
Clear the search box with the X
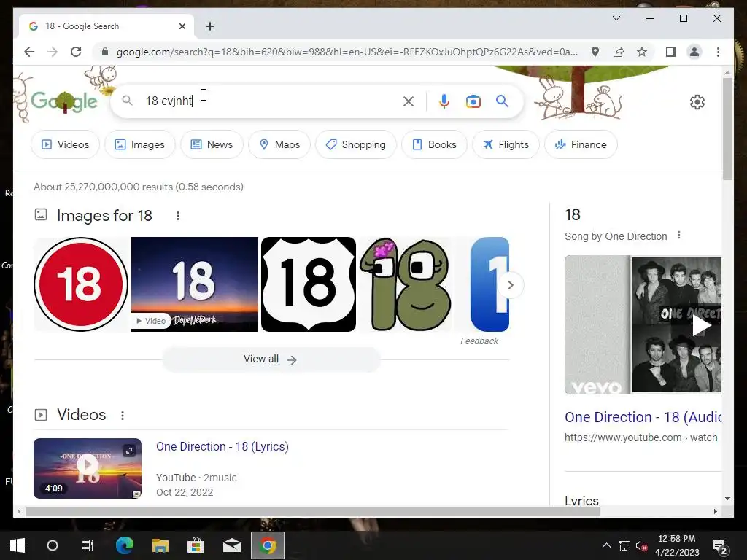point(409,101)
